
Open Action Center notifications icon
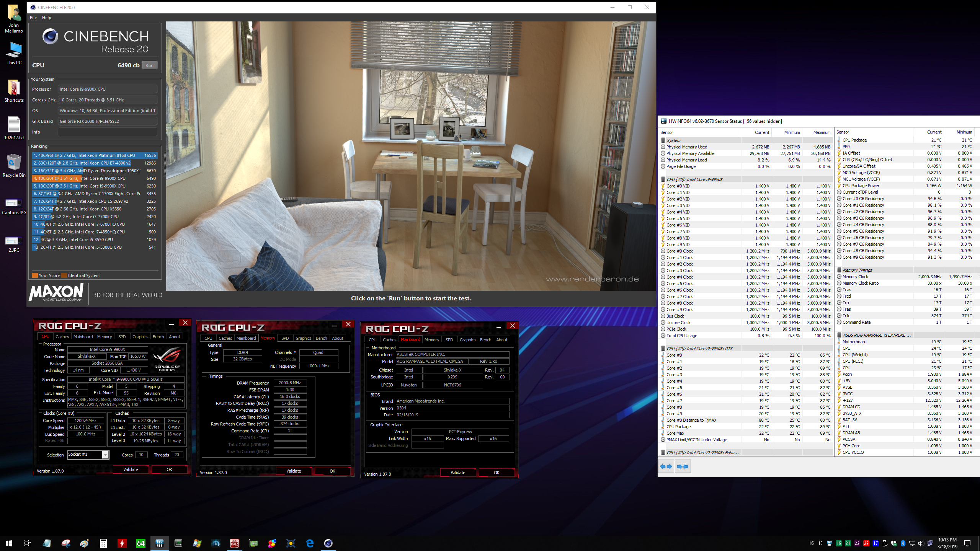pyautogui.click(x=967, y=543)
